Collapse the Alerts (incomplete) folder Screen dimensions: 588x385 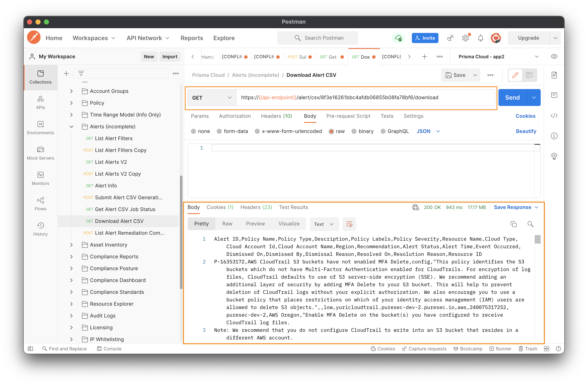coord(71,127)
